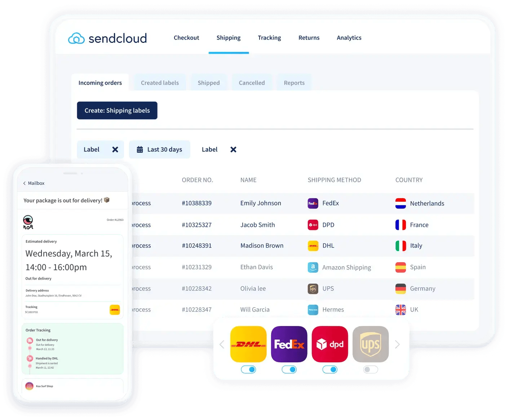Viewport: 509px width, 420px height.
Task: Click the UK flag icon
Action: (x=400, y=310)
